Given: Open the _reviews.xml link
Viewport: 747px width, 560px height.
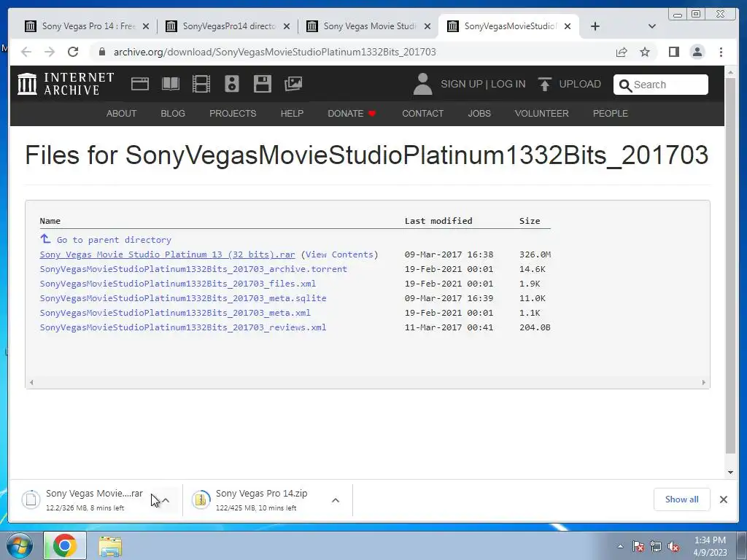Looking at the screenshot, I should click(183, 327).
